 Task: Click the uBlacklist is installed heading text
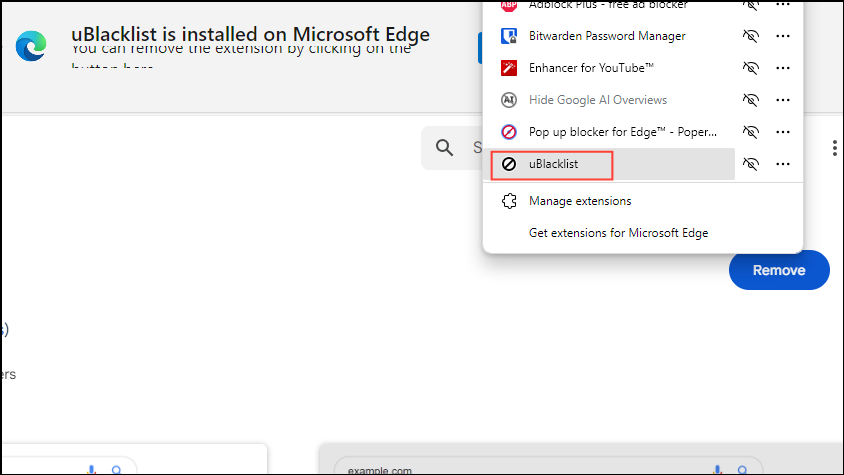click(250, 34)
